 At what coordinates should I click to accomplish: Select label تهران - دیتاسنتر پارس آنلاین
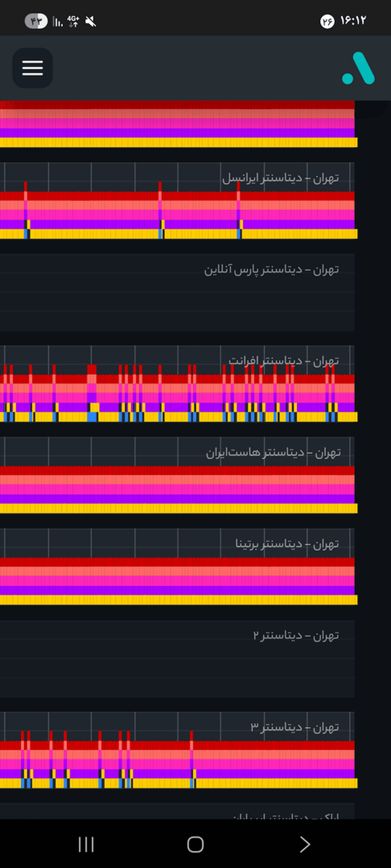(x=272, y=269)
